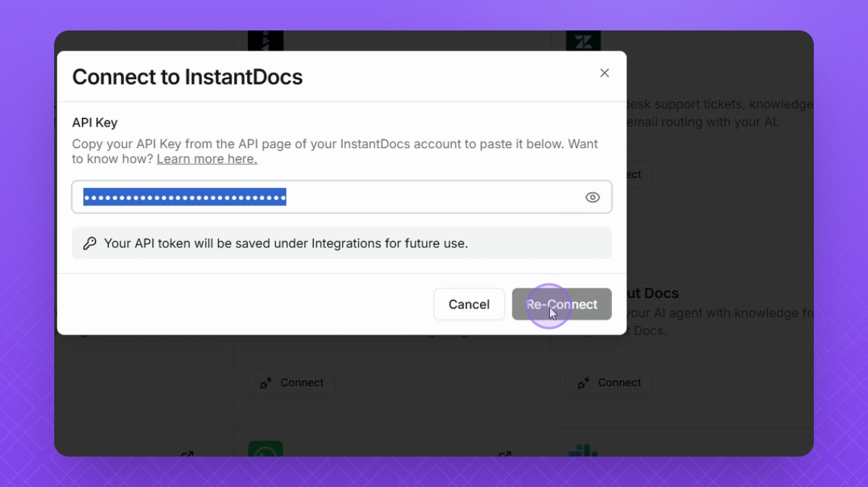Select the Zendesk logo in the background page
The width and height of the screenshot is (868, 487).
pyautogui.click(x=584, y=41)
